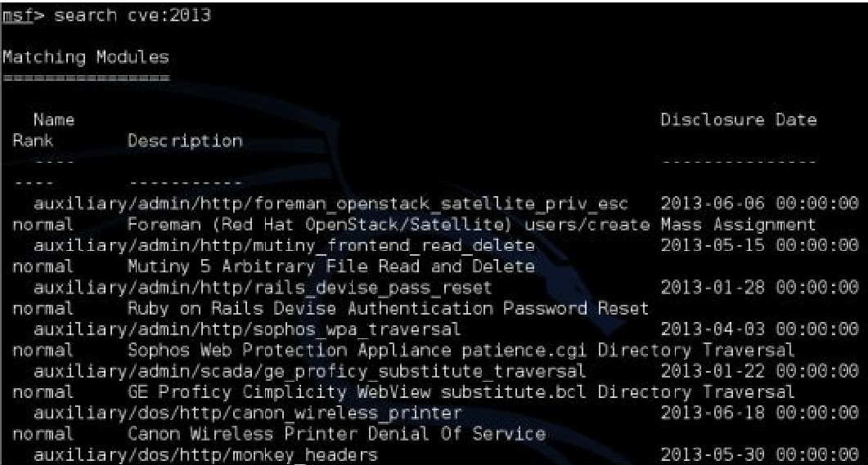Click the Rank column header
Viewport: 868px width, 465px height.
click(x=33, y=141)
